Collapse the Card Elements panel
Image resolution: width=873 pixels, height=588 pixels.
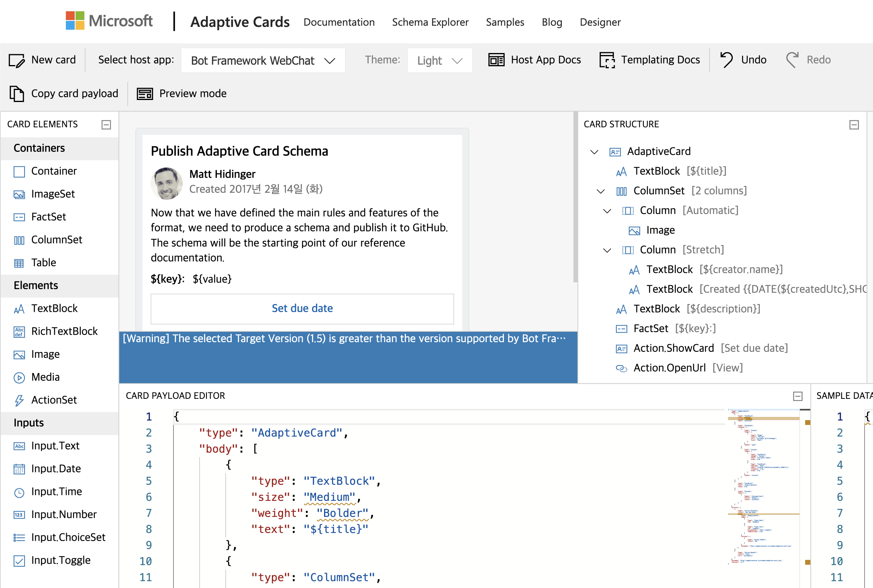(x=106, y=125)
